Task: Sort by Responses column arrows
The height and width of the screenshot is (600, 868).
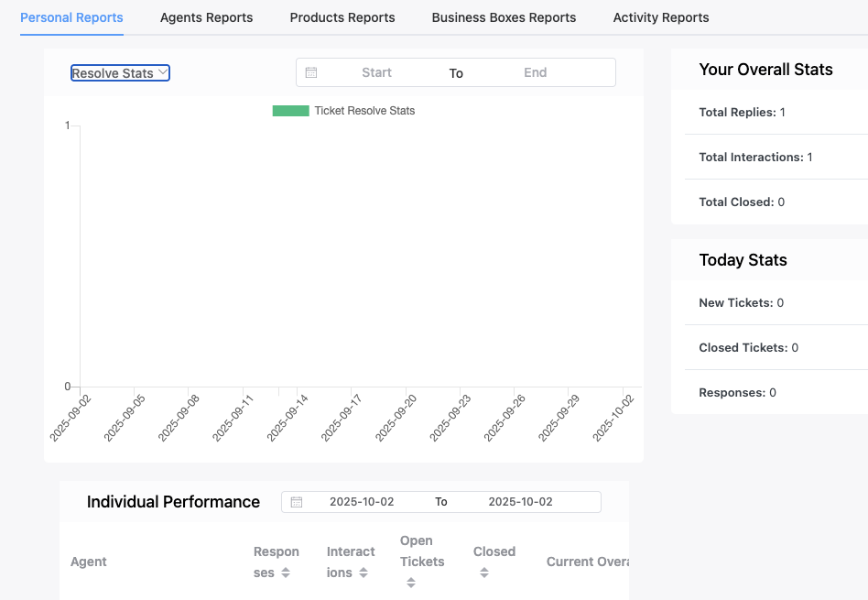Action: 286,573
